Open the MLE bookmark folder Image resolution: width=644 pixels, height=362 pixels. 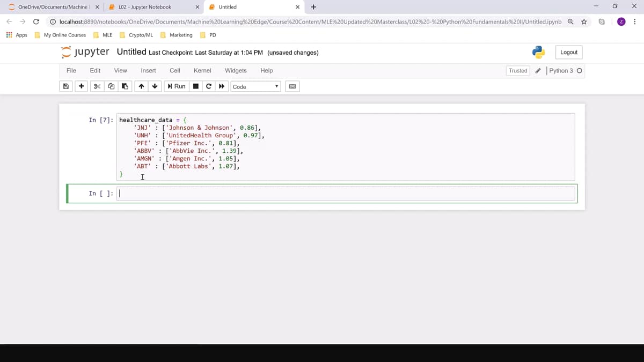pos(103,35)
